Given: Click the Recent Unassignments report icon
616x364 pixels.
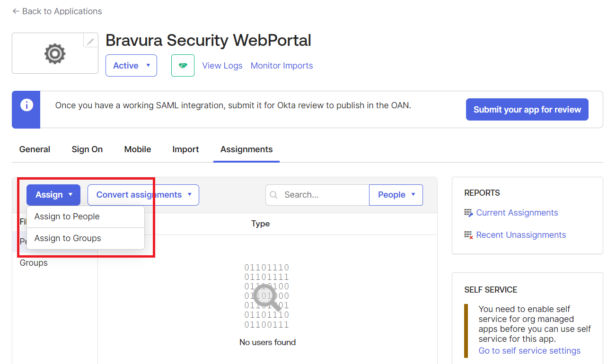Looking at the screenshot, I should coord(468,235).
